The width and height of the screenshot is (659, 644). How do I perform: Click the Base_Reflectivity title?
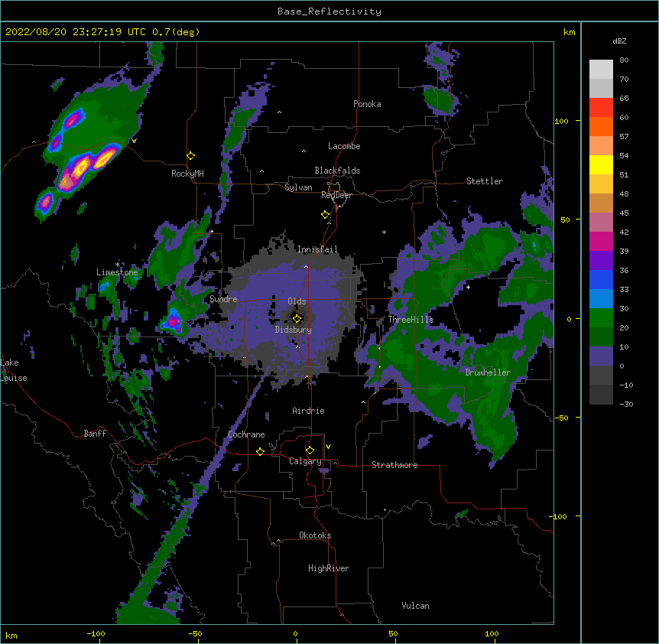[x=329, y=11]
